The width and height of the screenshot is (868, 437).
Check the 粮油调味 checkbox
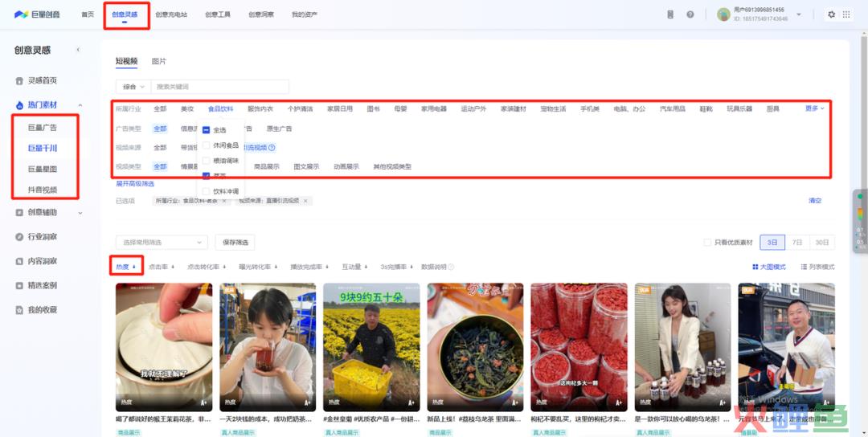[206, 161]
